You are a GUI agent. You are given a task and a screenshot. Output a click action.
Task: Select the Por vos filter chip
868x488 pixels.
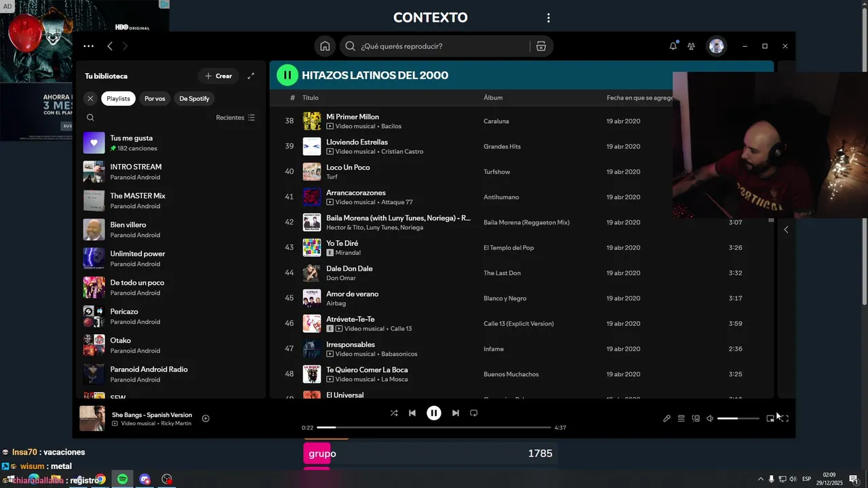pyautogui.click(x=155, y=98)
